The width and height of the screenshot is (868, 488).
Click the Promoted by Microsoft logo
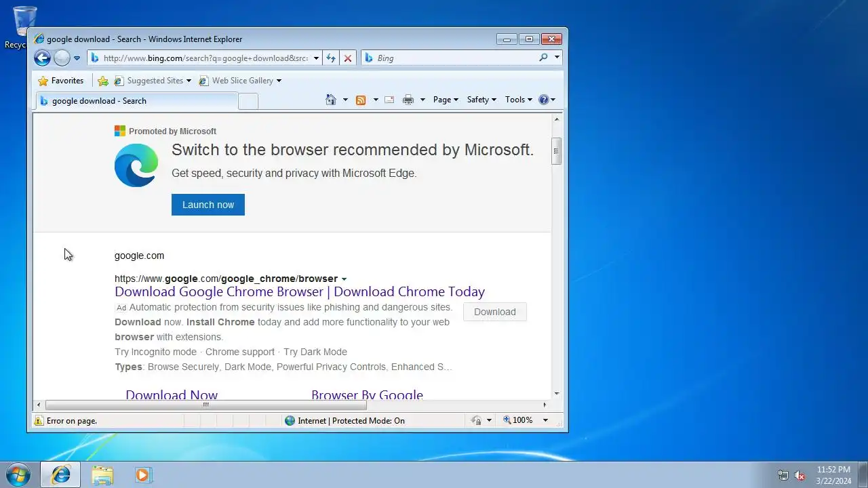click(120, 131)
